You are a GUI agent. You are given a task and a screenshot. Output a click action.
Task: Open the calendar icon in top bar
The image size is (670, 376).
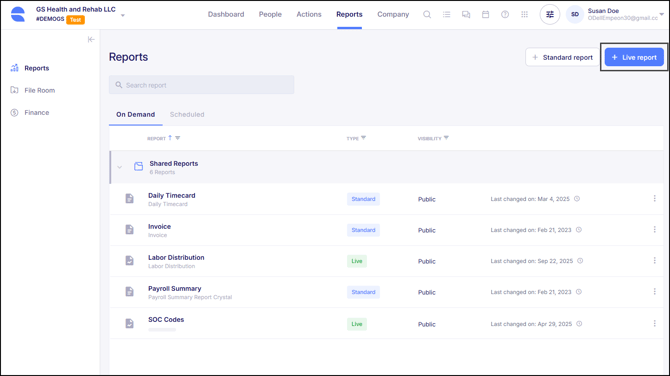(485, 15)
